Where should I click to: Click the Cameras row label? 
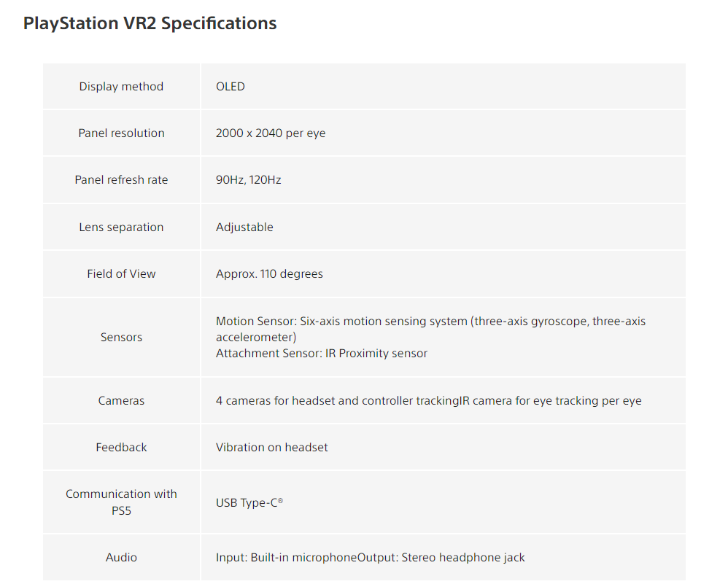tap(121, 401)
